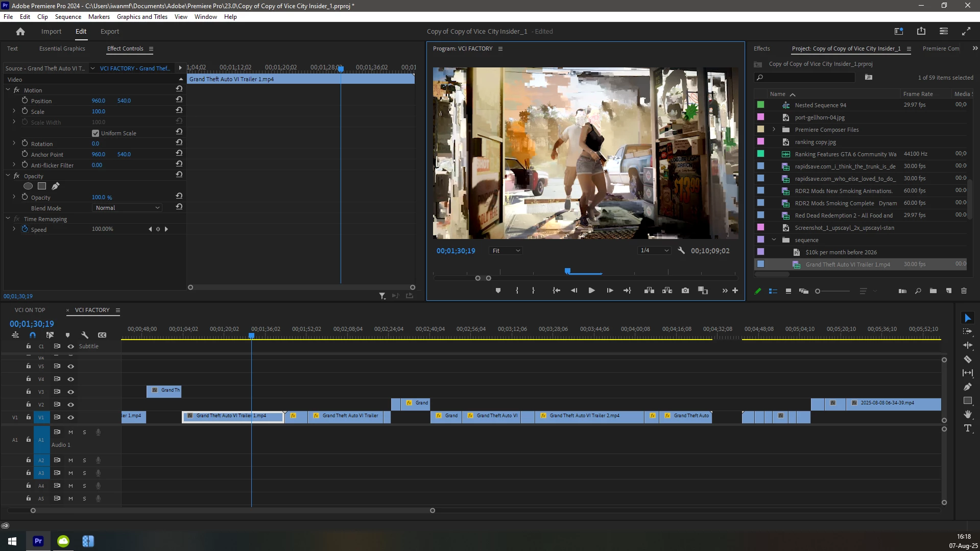Collapse the sequence bin
980x551 pixels.
(774, 240)
